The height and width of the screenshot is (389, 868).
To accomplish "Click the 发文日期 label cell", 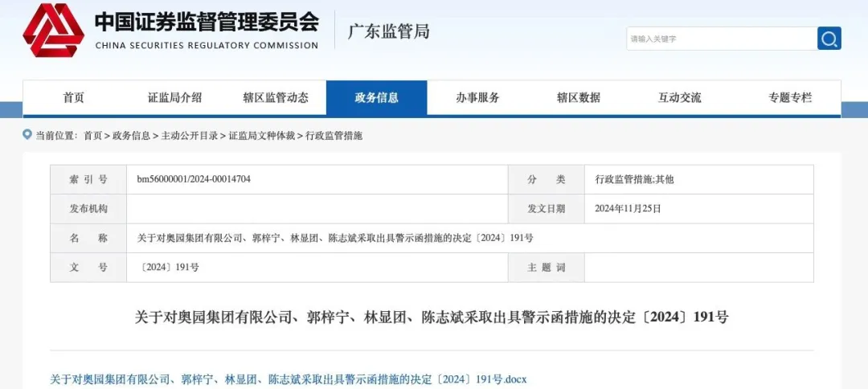I will click(x=547, y=209).
